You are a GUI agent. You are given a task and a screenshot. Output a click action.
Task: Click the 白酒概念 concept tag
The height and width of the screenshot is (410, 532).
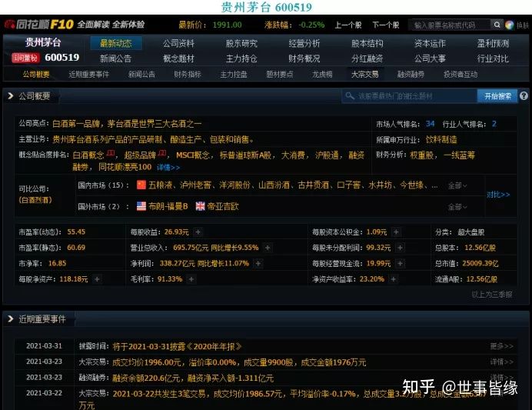88,155
